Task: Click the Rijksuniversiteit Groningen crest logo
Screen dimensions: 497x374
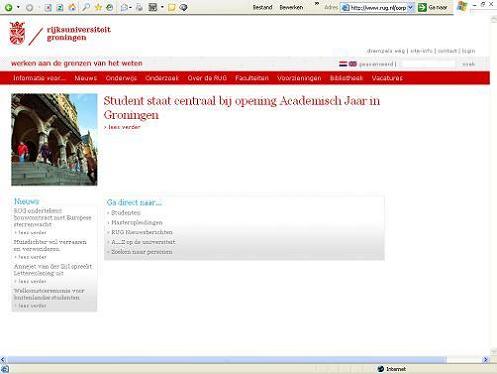Action: pyautogui.click(x=17, y=33)
